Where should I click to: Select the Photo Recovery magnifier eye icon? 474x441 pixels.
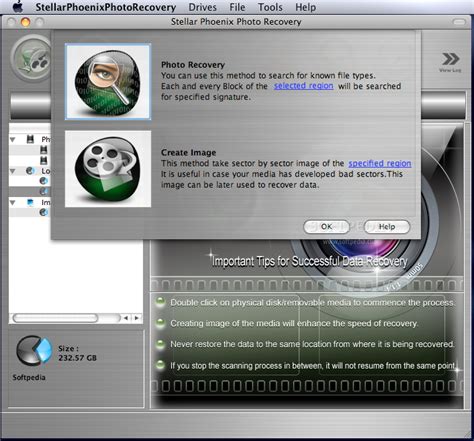tap(108, 81)
